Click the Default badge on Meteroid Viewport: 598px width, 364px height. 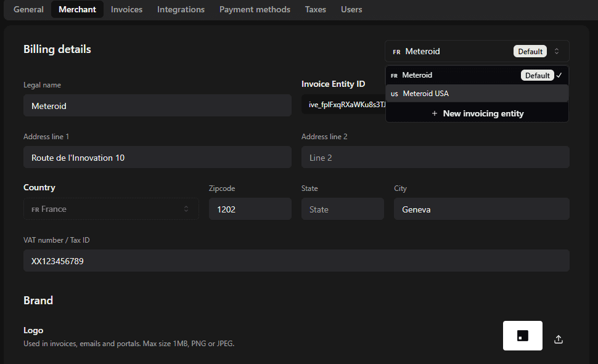pyautogui.click(x=530, y=51)
